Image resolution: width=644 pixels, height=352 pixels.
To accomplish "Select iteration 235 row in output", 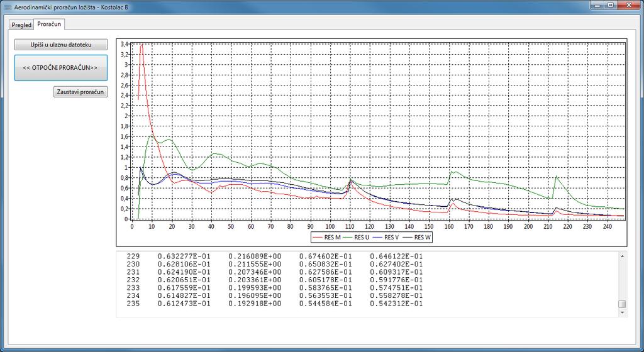I will pos(275,304).
